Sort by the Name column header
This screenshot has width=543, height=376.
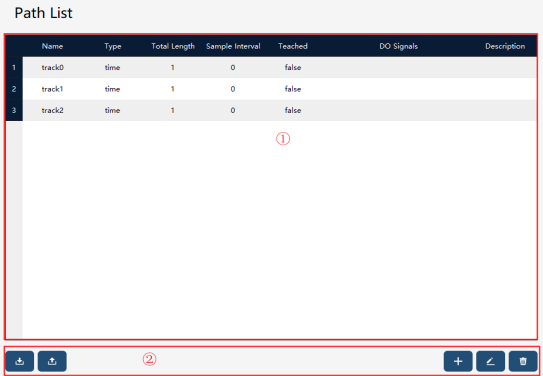click(52, 46)
